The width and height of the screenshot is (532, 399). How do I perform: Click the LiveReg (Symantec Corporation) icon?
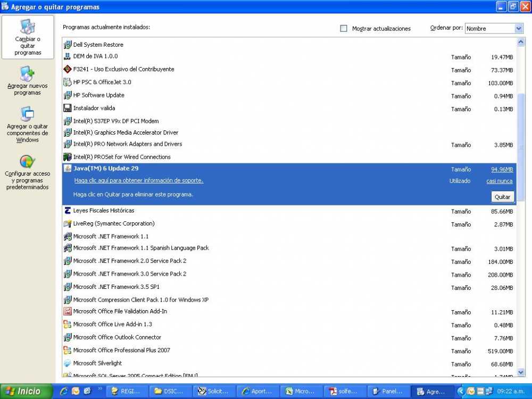[x=68, y=223]
